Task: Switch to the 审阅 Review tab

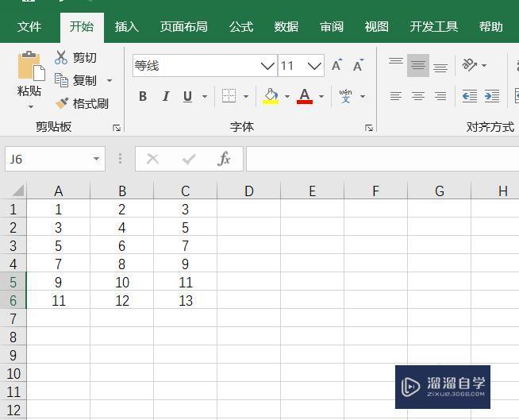Action: (x=332, y=26)
